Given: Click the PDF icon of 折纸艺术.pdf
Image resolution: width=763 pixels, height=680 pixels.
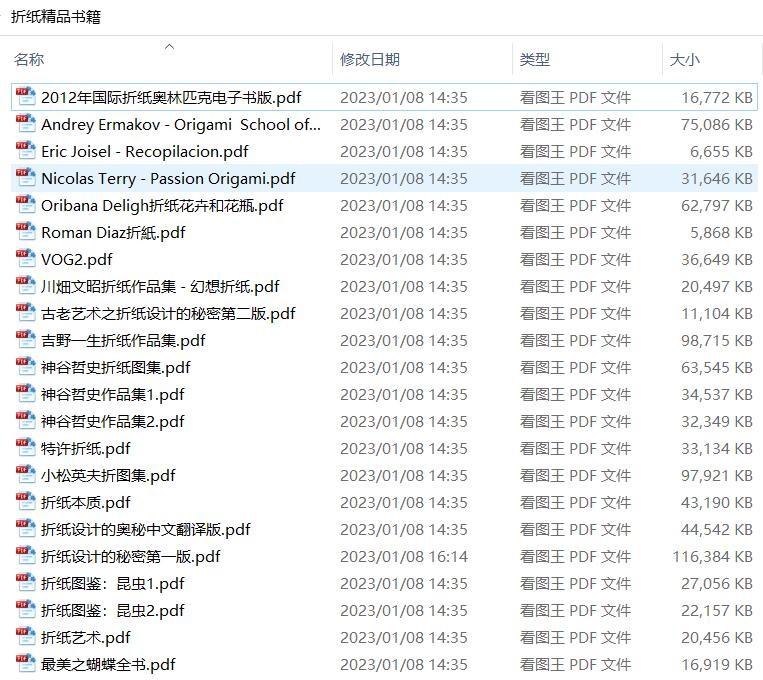Looking at the screenshot, I should 25,637.
